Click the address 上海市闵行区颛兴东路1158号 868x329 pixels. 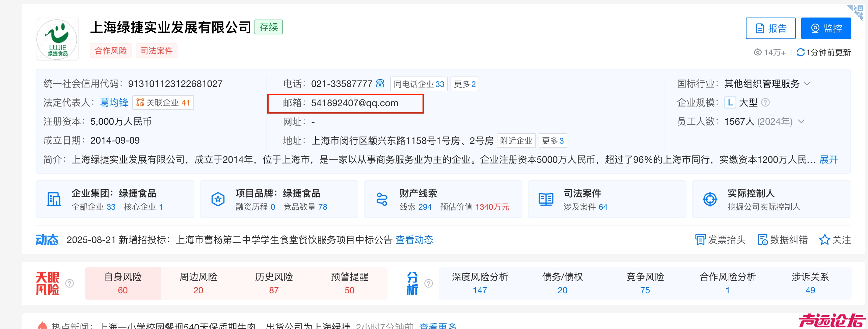402,141
